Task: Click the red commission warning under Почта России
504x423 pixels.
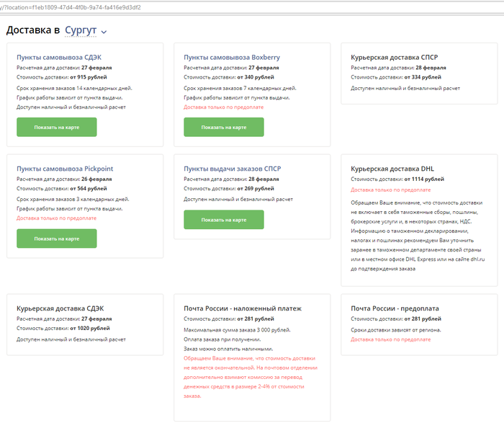Action: click(x=251, y=377)
